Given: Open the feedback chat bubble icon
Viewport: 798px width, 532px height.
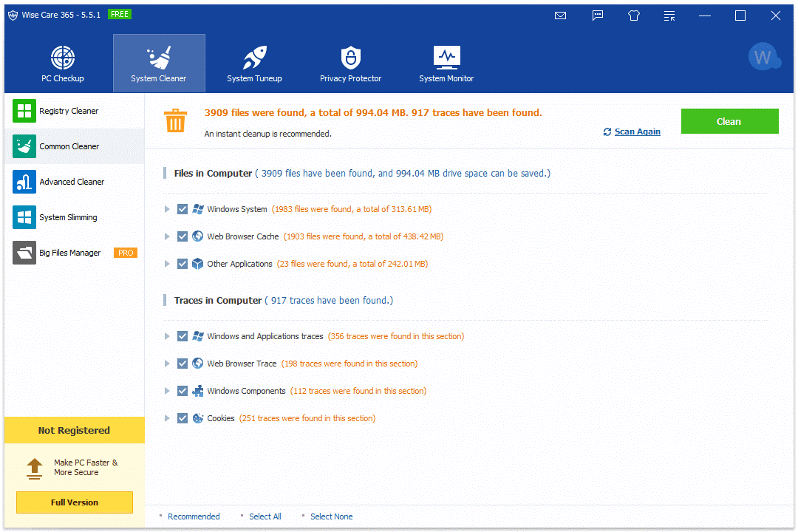Looking at the screenshot, I should click(598, 16).
